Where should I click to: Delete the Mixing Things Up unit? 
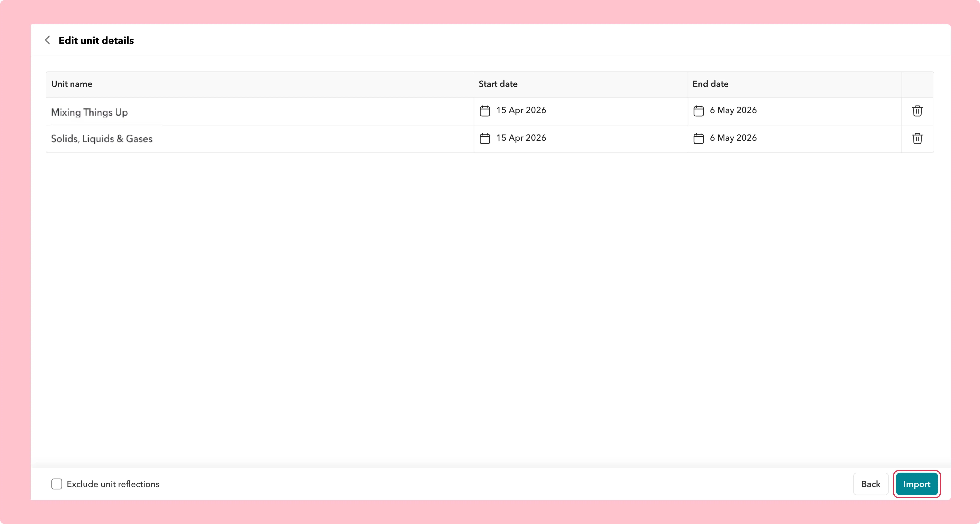tap(917, 111)
